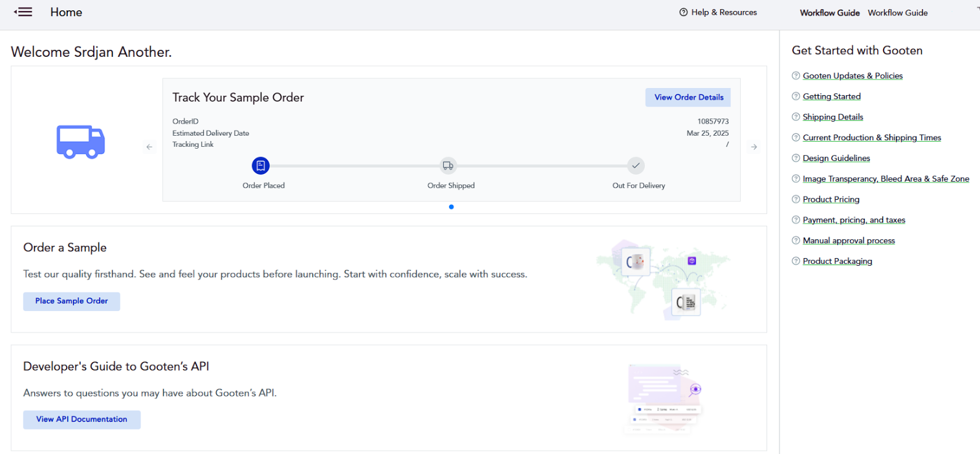This screenshot has width=980, height=454.
Task: Click Place Sample Order button
Action: pyautogui.click(x=72, y=301)
